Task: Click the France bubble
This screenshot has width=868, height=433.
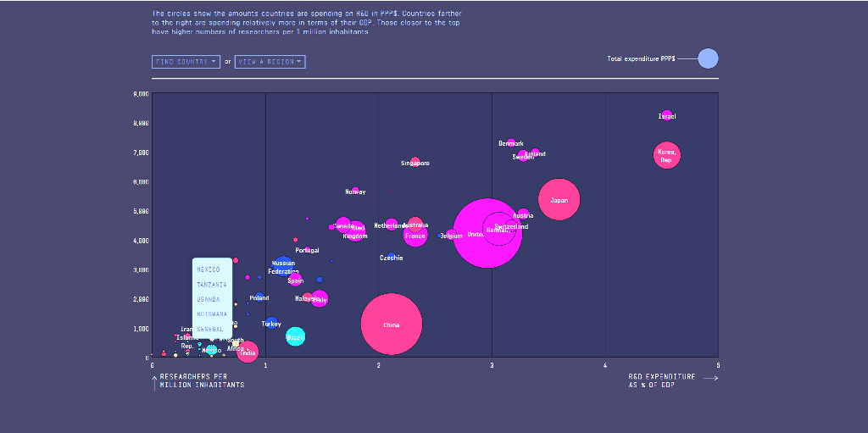Action: pos(415,236)
